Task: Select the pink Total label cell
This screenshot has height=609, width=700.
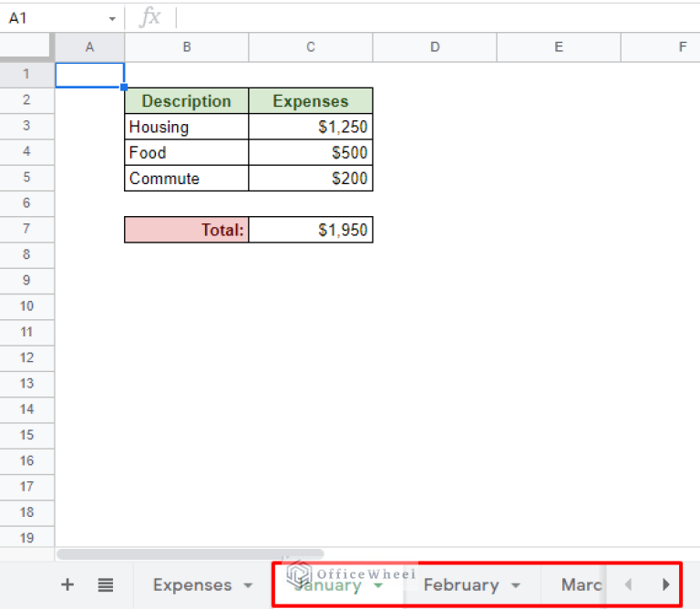Action: tap(187, 231)
